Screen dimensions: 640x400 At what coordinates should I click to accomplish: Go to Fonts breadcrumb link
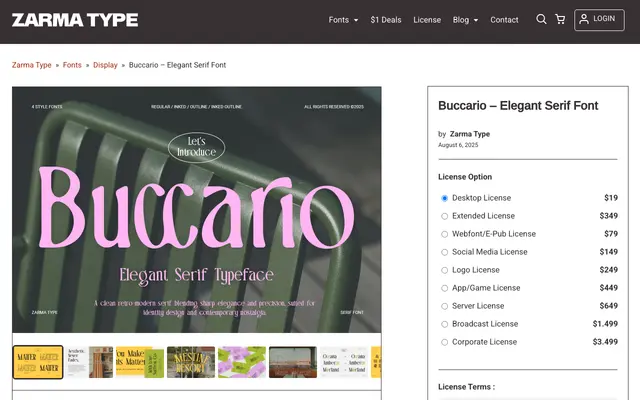pos(72,65)
